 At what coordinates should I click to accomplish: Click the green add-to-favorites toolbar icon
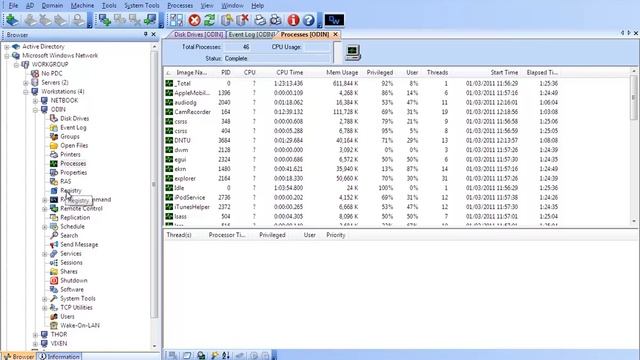coord(12,20)
